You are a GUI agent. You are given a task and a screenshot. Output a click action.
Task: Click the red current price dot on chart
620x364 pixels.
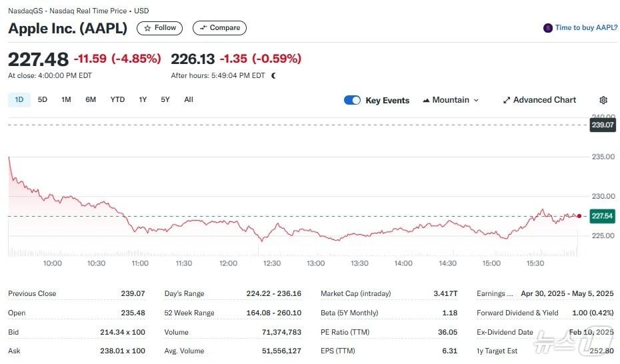[x=579, y=216]
